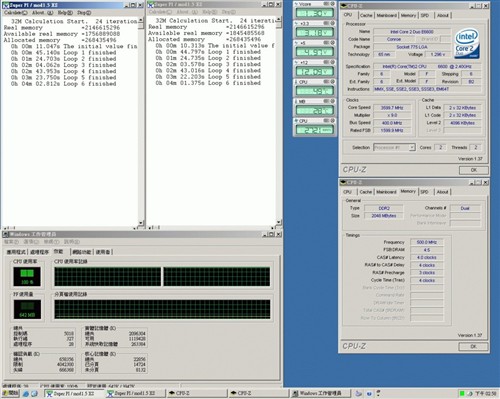500x399 pixels.
Task: Click the lightning icon on the +3.3 voltage widget
Action: [296, 23]
